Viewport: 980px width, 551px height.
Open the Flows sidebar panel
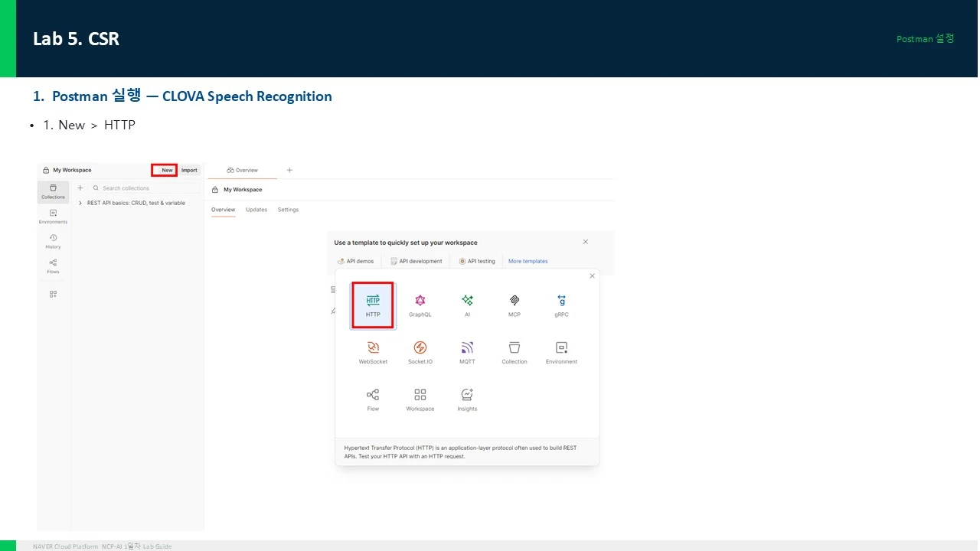coord(53,266)
